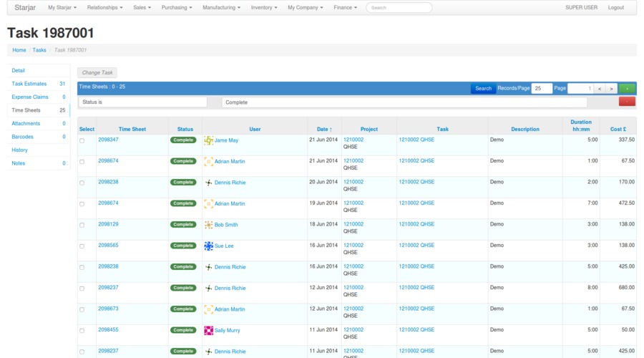Click the Records/Page input field
The width and height of the screenshot is (644, 358).
click(541, 88)
